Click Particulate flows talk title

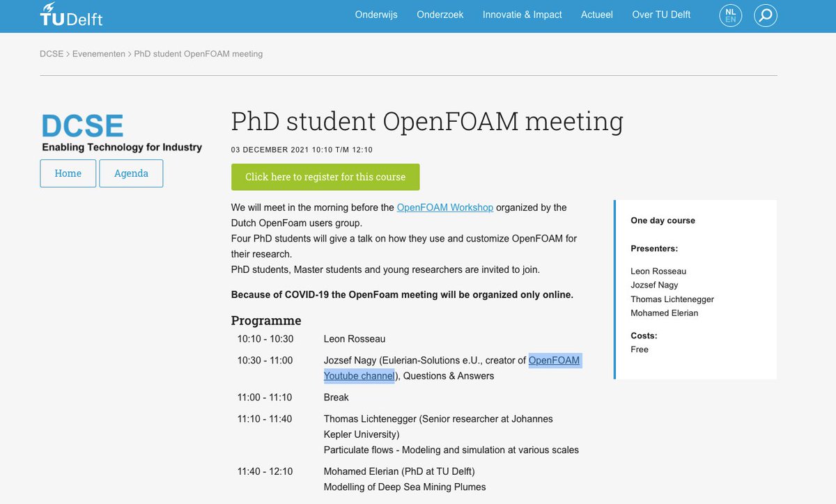point(451,450)
